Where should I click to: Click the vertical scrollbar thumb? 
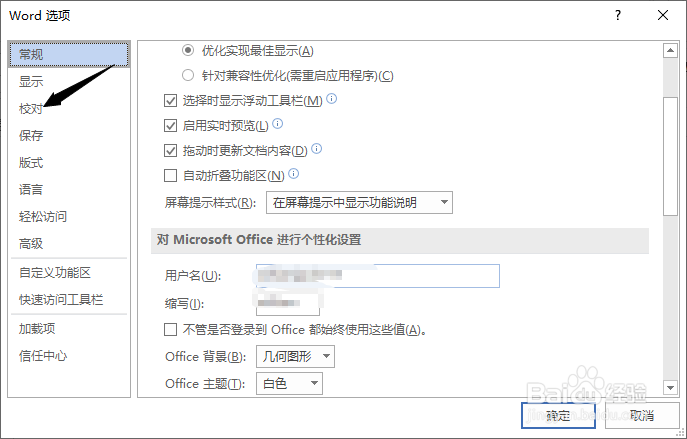tap(671, 136)
